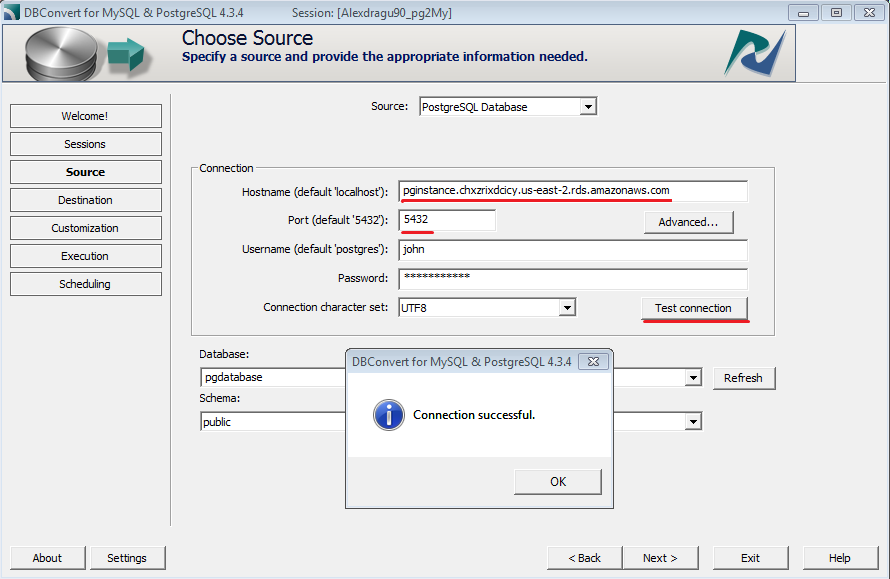Click the public schema field
Viewport: 890px width, 579px height.
tap(273, 422)
